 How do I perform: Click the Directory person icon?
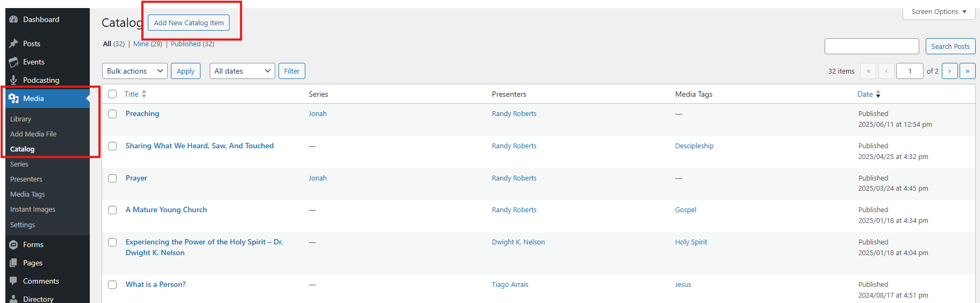[x=13, y=299]
